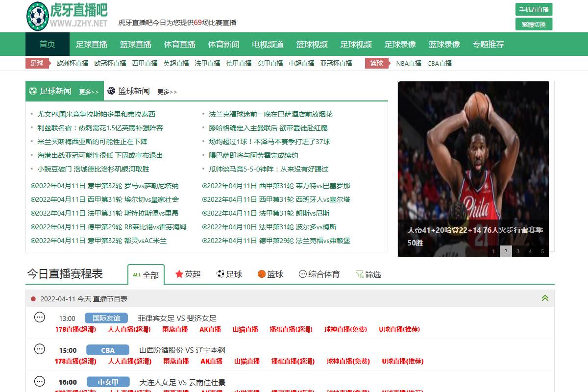Open 篮球直播 in the main navigation

(136, 44)
